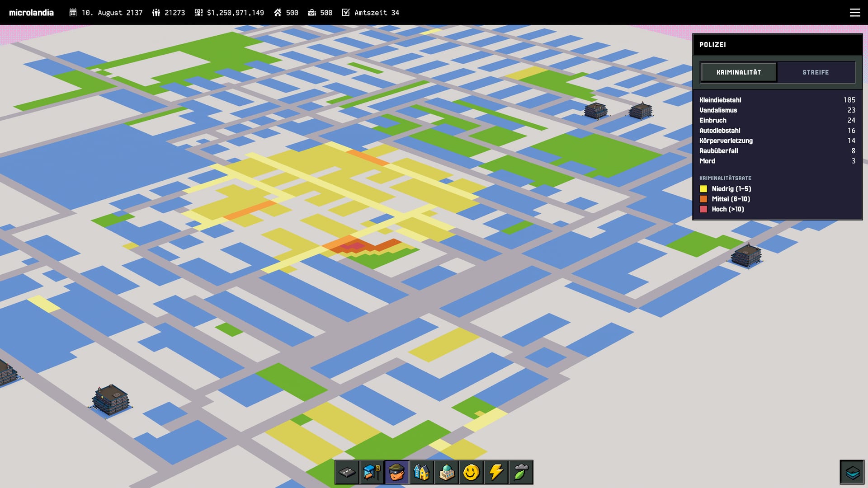
Task: Select the red Hoch (>10) swatch
Action: (x=703, y=209)
